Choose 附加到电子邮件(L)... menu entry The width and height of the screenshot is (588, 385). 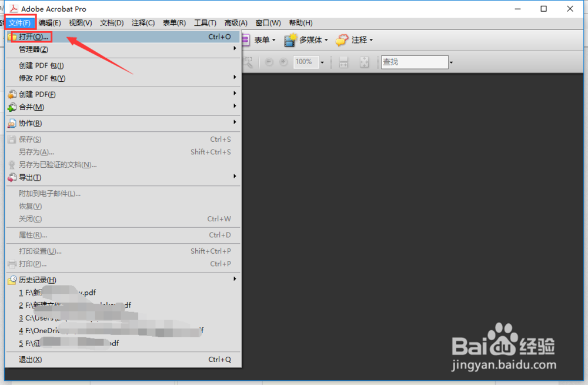(x=123, y=194)
